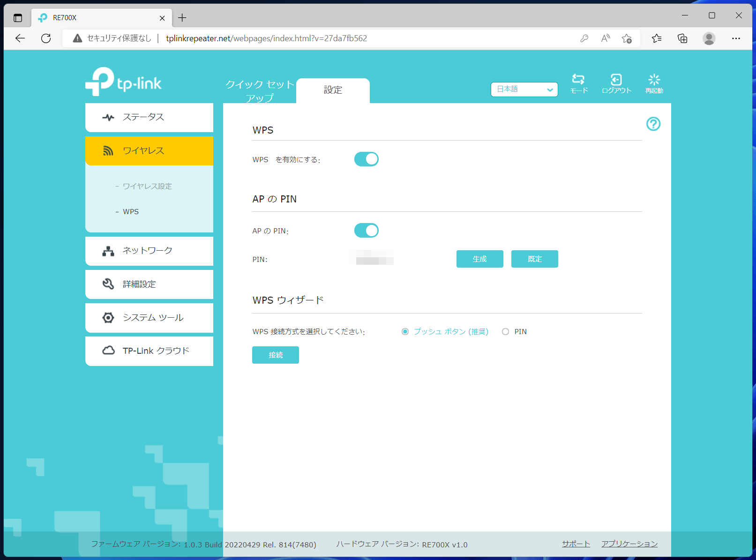
Task: Open the favorites list icon
Action: click(657, 38)
